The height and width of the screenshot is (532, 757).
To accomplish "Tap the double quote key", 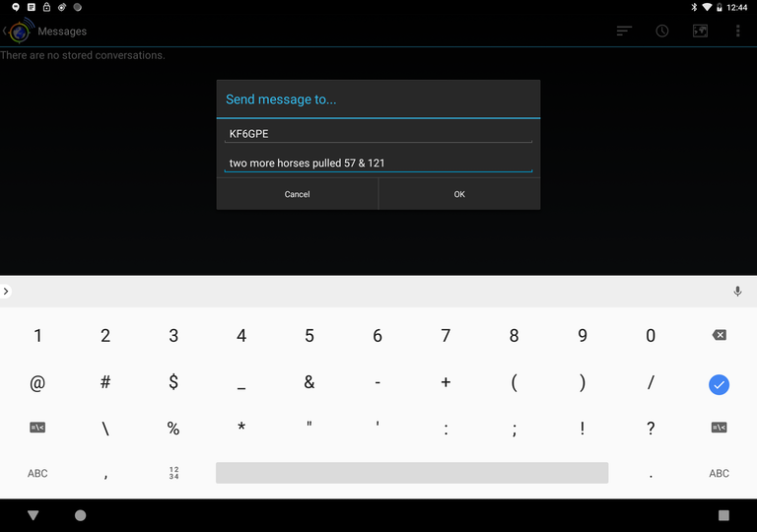I will (x=310, y=424).
